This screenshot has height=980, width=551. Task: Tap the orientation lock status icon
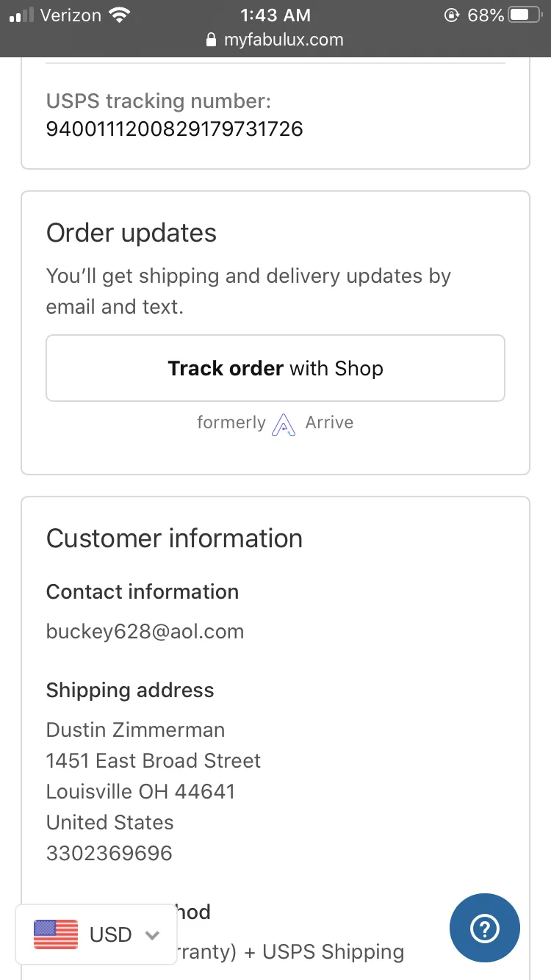(x=452, y=15)
